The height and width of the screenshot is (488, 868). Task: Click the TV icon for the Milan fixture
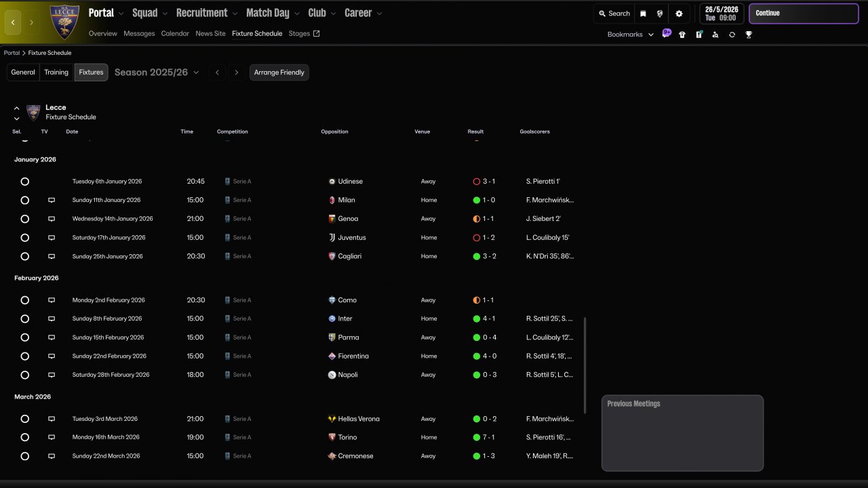coord(51,200)
